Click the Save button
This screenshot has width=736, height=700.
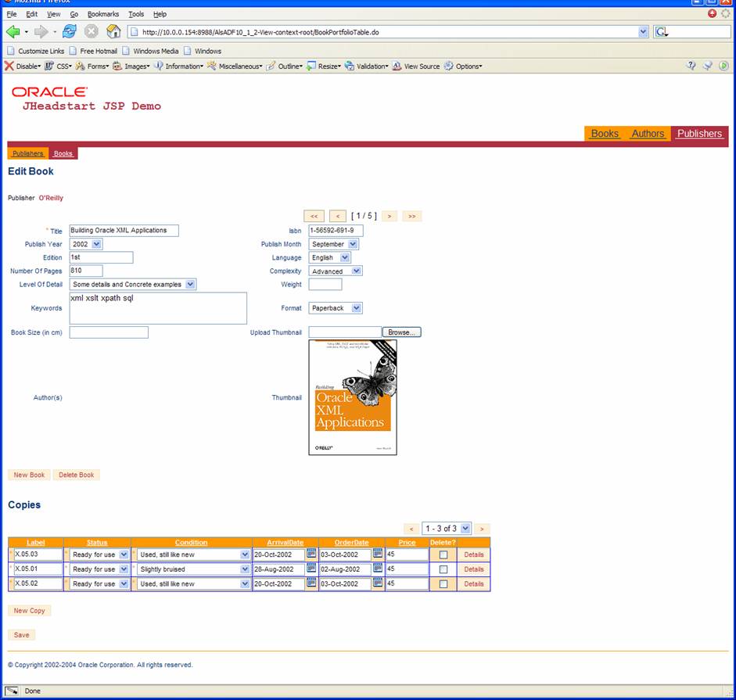(x=22, y=635)
